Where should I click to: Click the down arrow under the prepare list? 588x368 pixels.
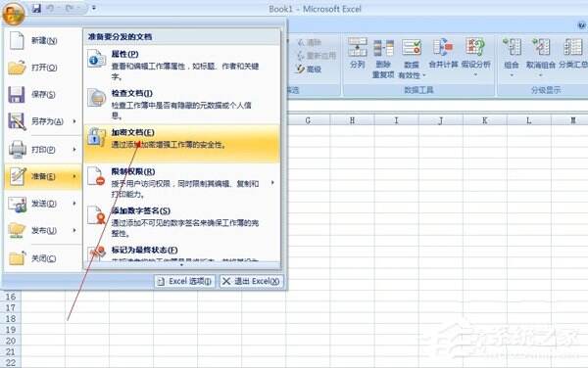pos(182,264)
